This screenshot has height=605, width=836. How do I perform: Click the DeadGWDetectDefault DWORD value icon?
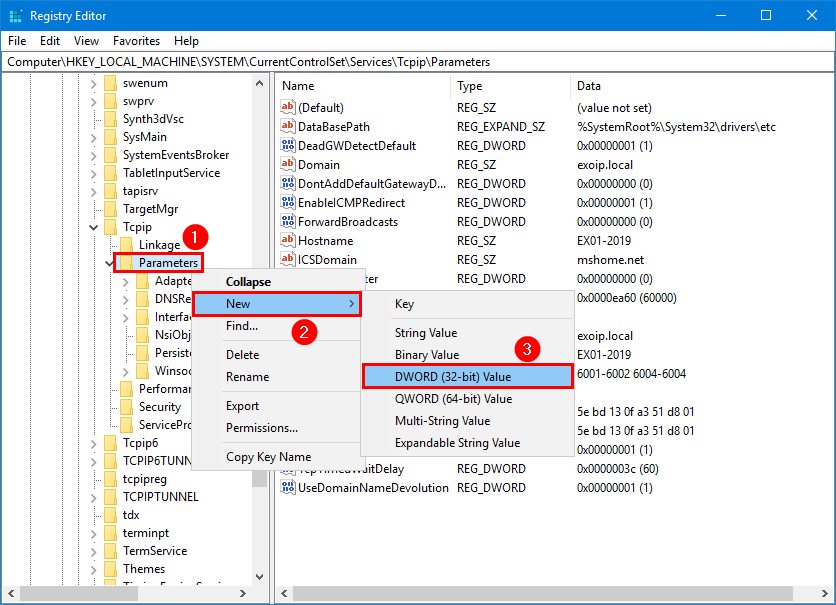tap(288, 146)
